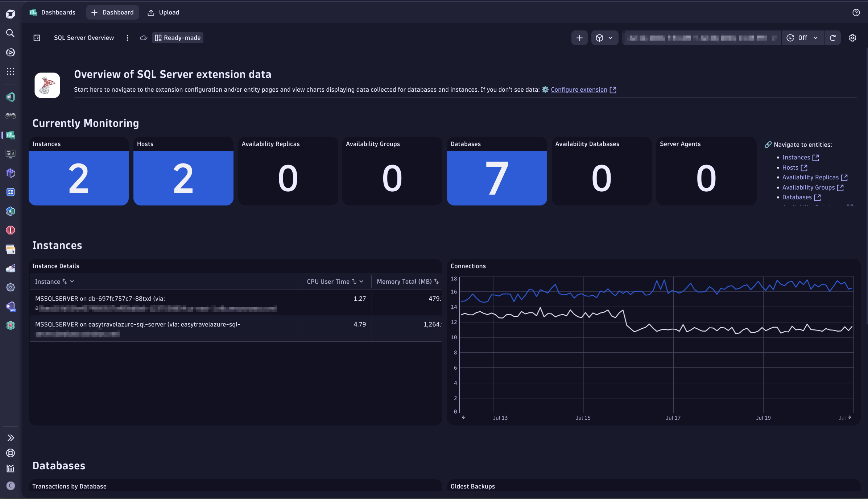The image size is (868, 499).
Task: Click the blue hexagon sidebar icon
Action: click(11, 211)
